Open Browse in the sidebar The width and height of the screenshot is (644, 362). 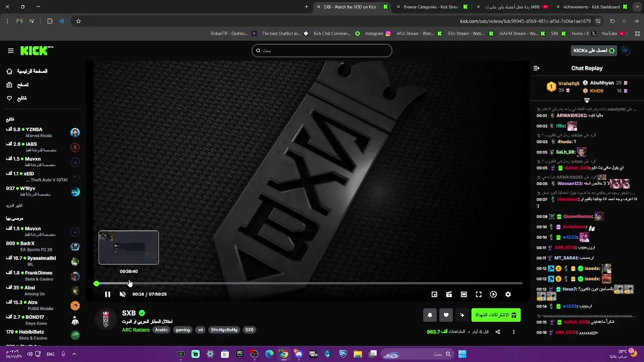point(18,85)
